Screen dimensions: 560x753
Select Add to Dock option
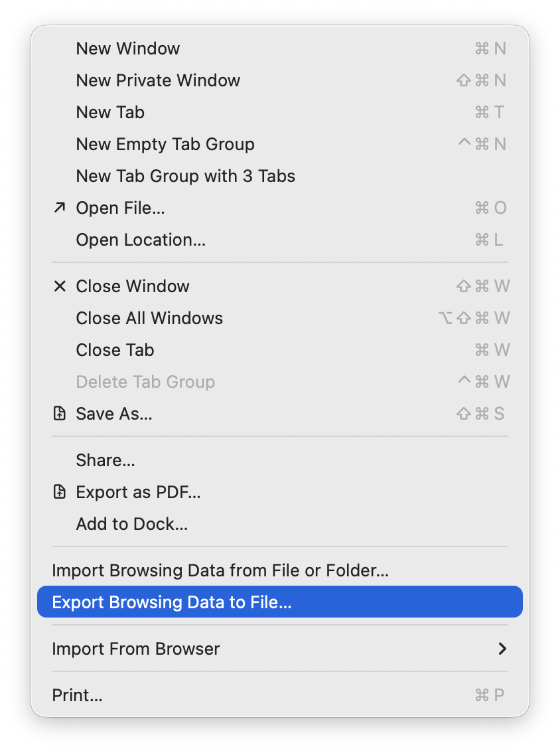click(132, 524)
